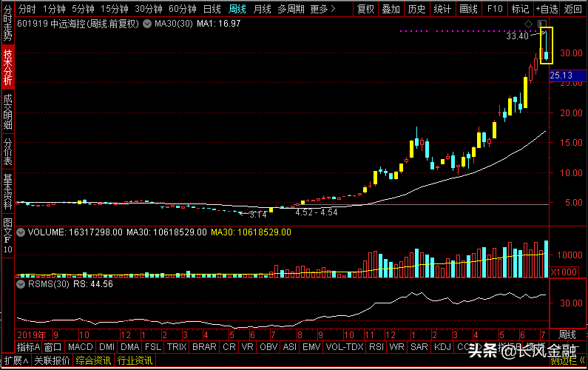Switch to the 月线 monthly tab
The image size is (588, 370).
coord(262,9)
